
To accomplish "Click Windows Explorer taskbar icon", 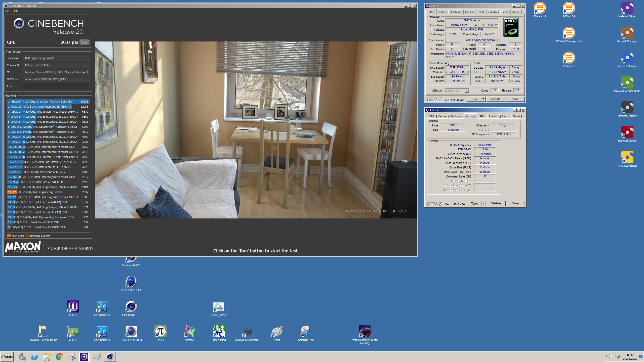I will (x=47, y=357).
